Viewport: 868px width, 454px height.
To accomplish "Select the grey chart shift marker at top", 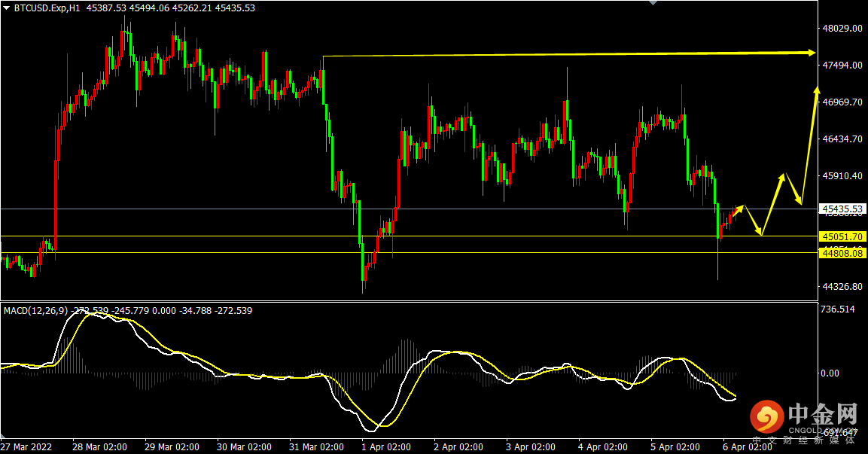I will tap(653, 3).
